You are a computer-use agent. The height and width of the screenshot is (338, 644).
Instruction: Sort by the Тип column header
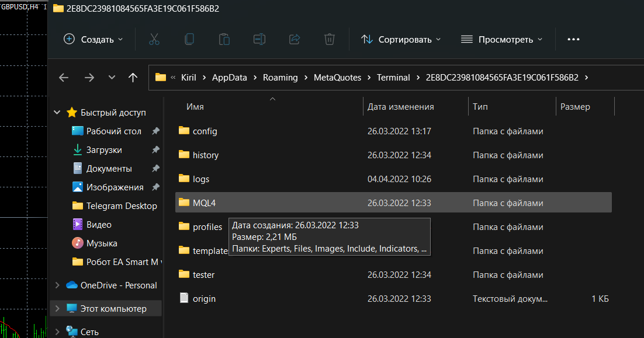point(480,107)
